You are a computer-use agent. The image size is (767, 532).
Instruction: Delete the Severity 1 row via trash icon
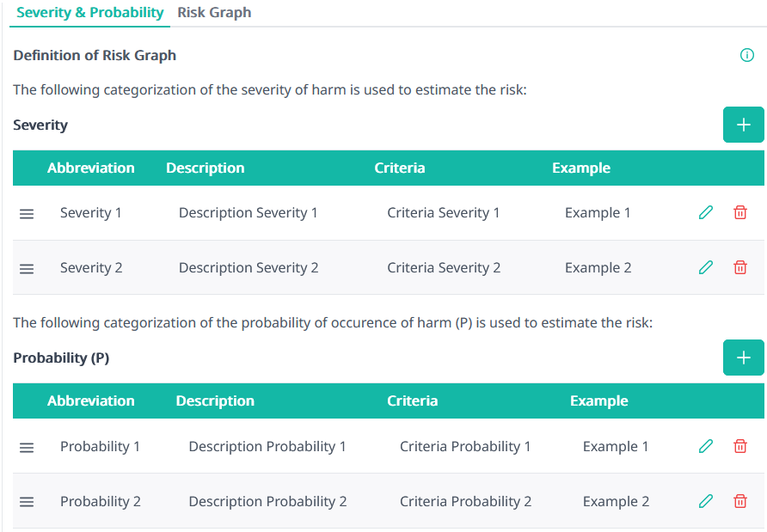tap(740, 212)
